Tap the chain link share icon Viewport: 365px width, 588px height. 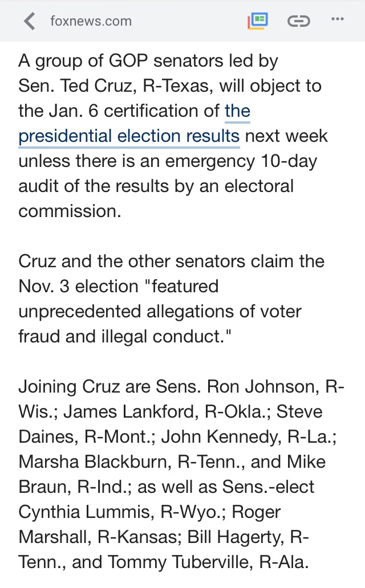coord(298,22)
